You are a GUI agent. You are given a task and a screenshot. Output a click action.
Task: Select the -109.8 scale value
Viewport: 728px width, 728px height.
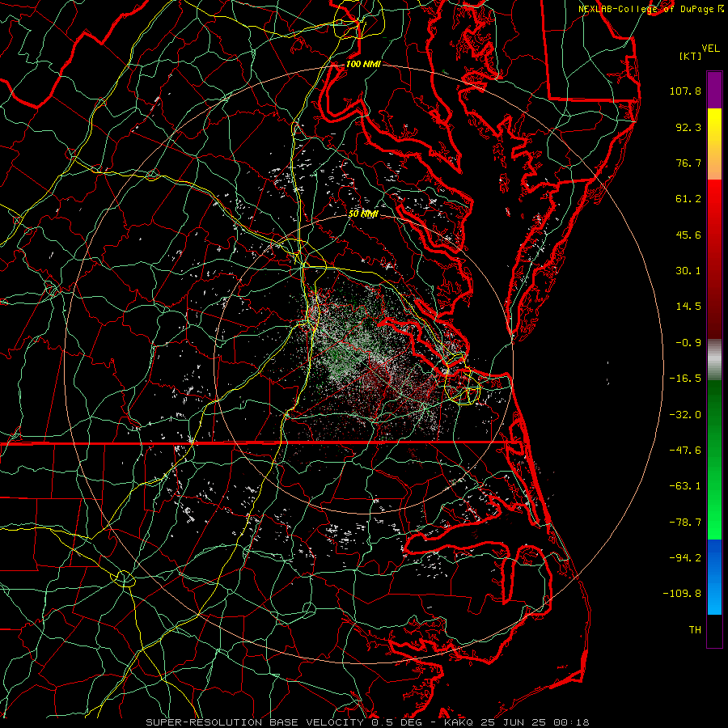tap(682, 594)
